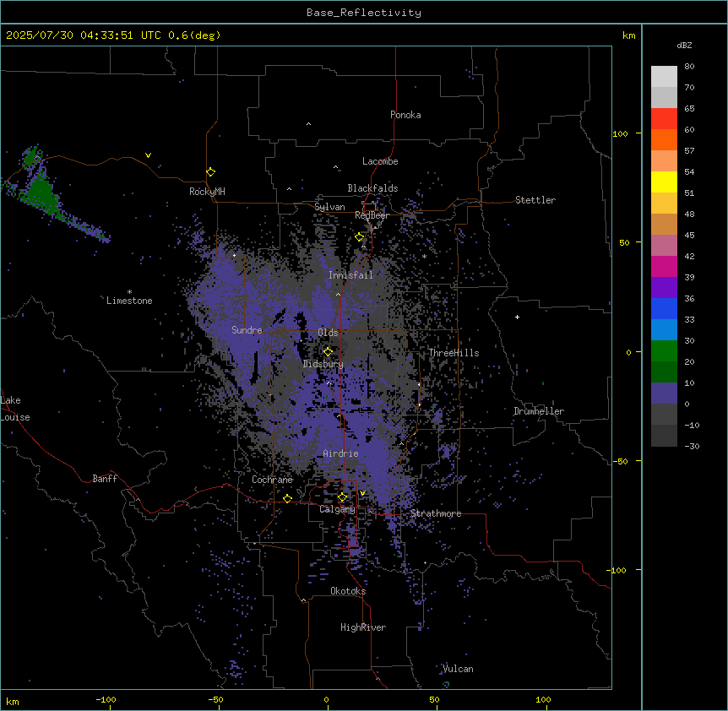Viewport: 728px width, 711px height.
Task: Select the Didsbury label
Action: click(323, 364)
